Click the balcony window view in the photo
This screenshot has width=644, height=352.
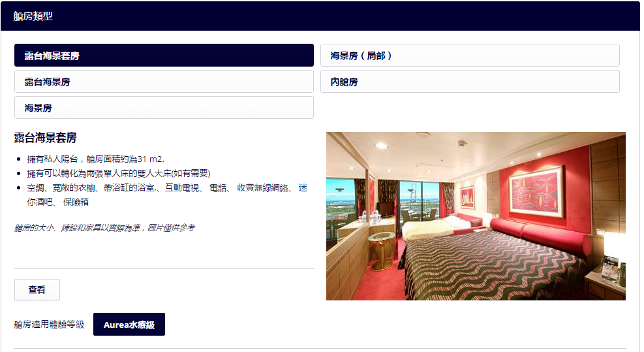click(x=419, y=202)
